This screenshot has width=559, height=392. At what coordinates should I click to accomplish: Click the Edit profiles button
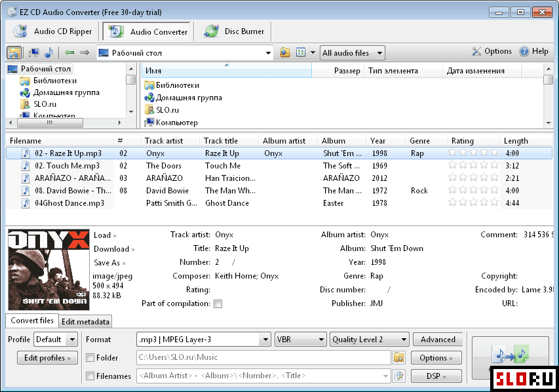(47, 358)
